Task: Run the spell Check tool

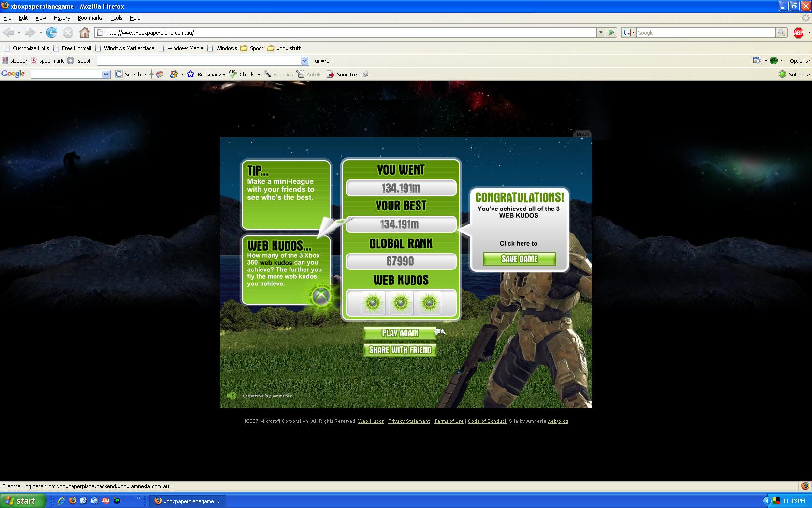Action: 242,74
